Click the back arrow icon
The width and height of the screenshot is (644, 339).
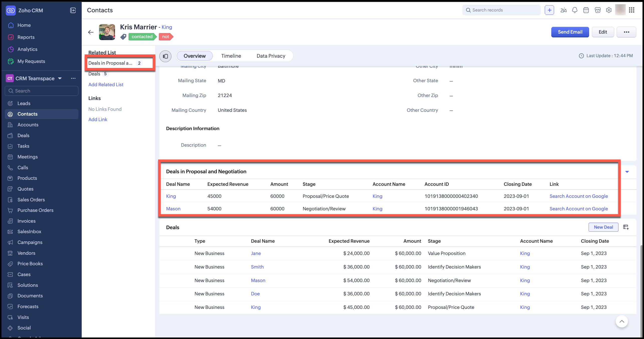[91, 32]
